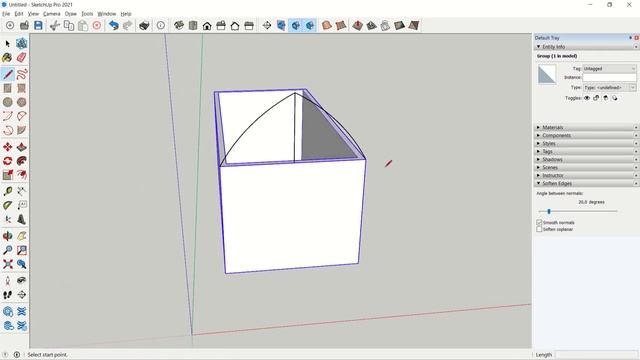Activate the Move tool

tap(7, 147)
